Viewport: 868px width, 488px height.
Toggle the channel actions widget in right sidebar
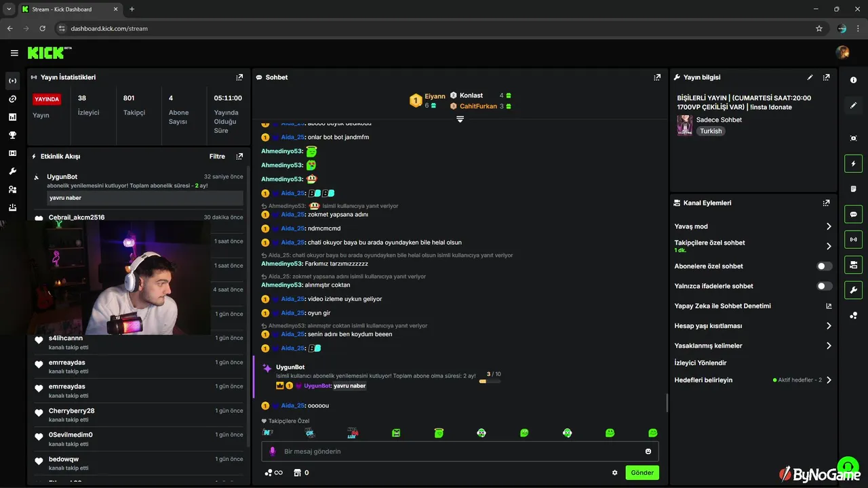point(853,264)
